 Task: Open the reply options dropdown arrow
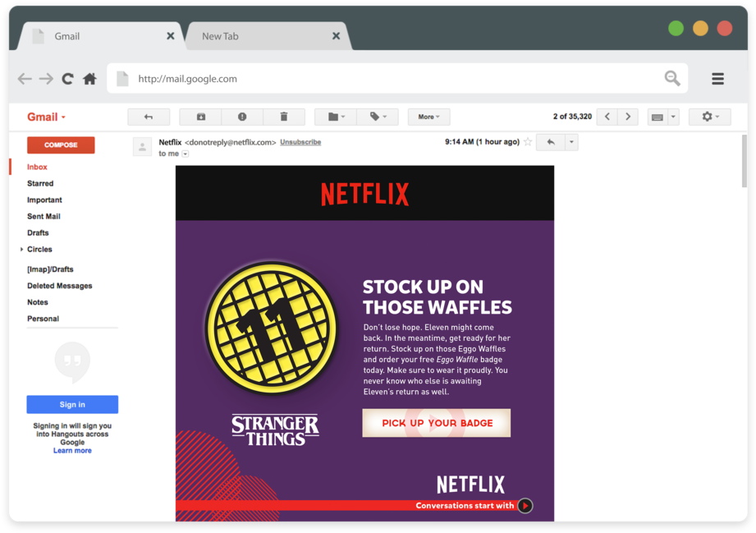571,142
